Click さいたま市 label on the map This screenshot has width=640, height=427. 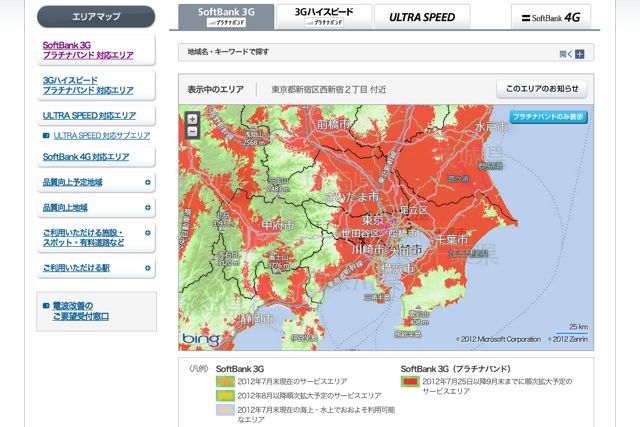coord(352,197)
